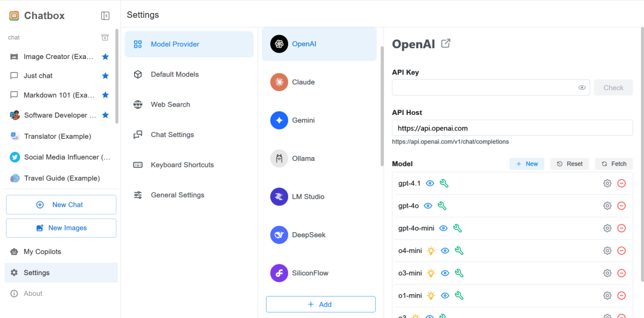Image resolution: width=644 pixels, height=318 pixels.
Task: Click the Gemini provider logo
Action: pyautogui.click(x=279, y=120)
